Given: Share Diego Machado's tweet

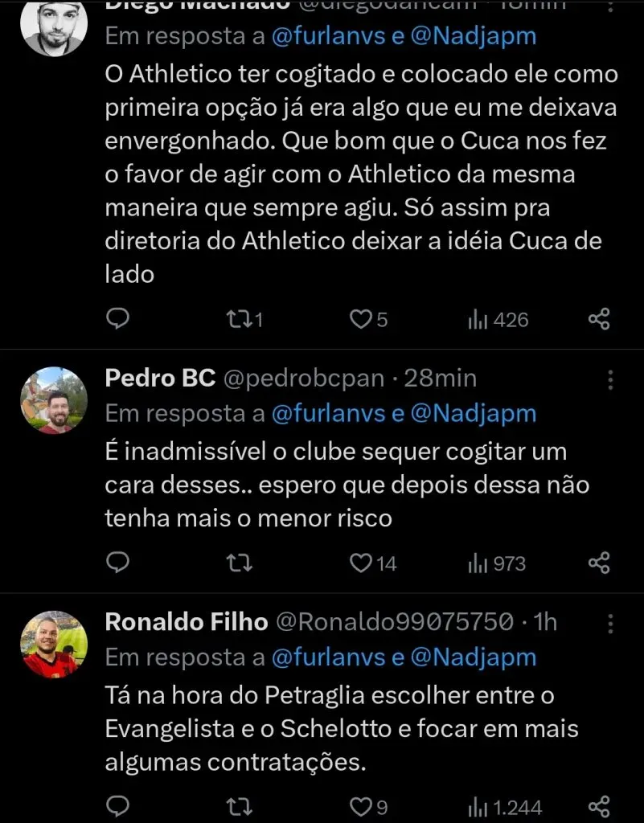Looking at the screenshot, I should (x=599, y=319).
